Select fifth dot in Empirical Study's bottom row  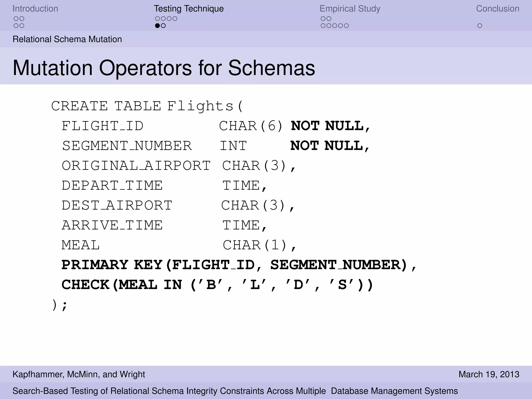347,26
